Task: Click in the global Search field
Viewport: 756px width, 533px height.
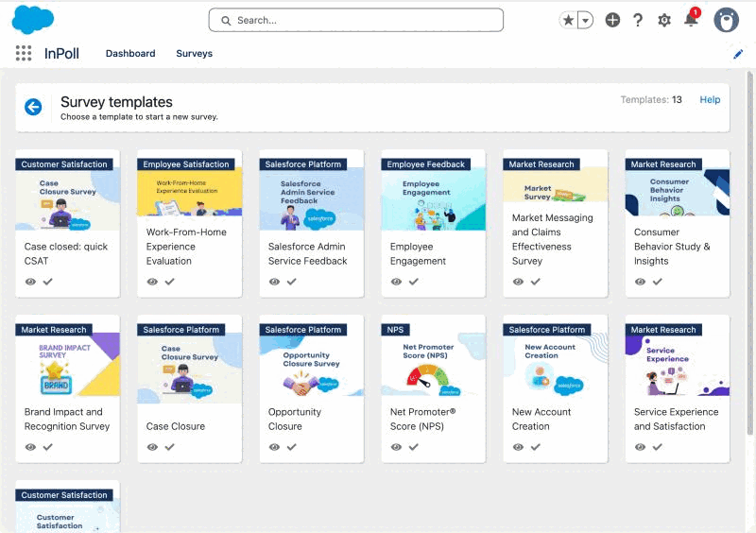Action: click(x=356, y=20)
